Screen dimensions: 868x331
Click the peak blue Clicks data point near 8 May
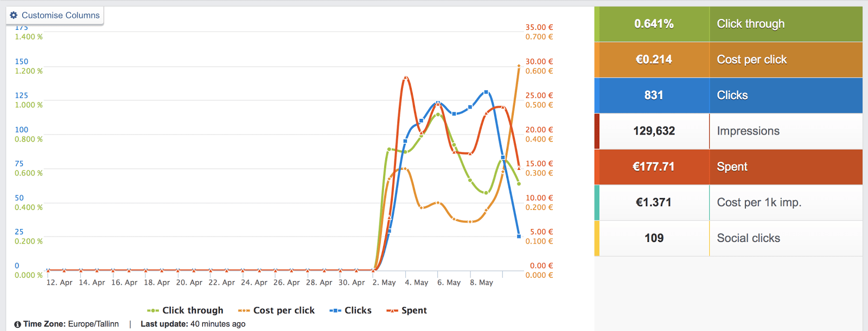pyautogui.click(x=486, y=92)
